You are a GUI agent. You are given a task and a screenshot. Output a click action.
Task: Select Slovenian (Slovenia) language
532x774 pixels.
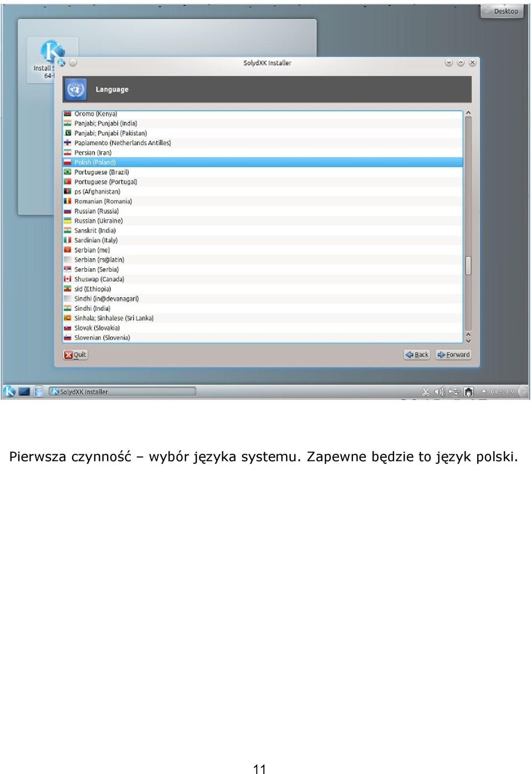point(263,337)
